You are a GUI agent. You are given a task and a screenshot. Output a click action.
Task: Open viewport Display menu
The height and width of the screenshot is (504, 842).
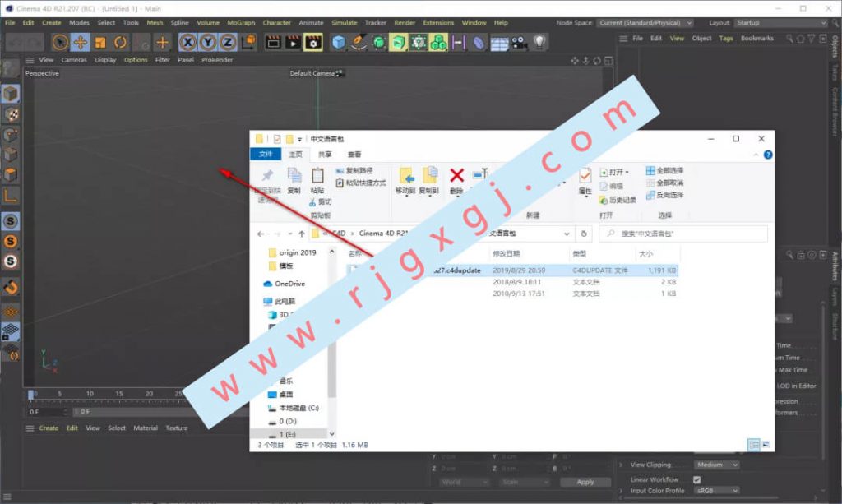pyautogui.click(x=105, y=60)
